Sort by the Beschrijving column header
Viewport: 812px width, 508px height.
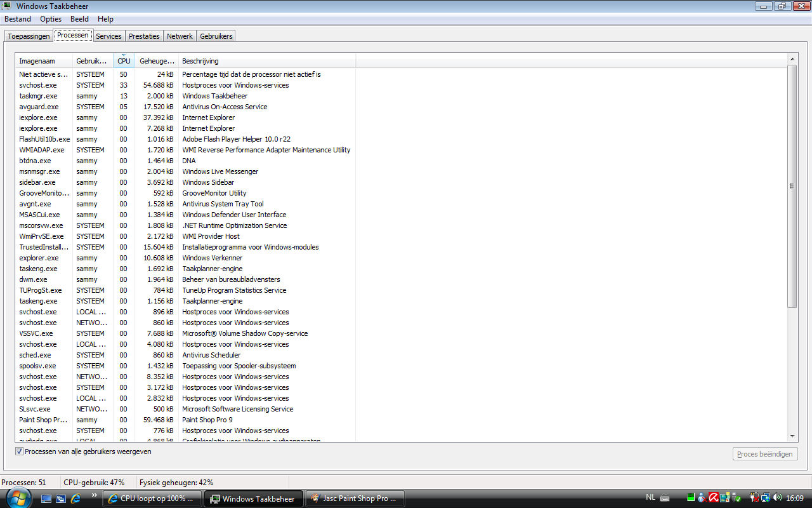pos(267,61)
